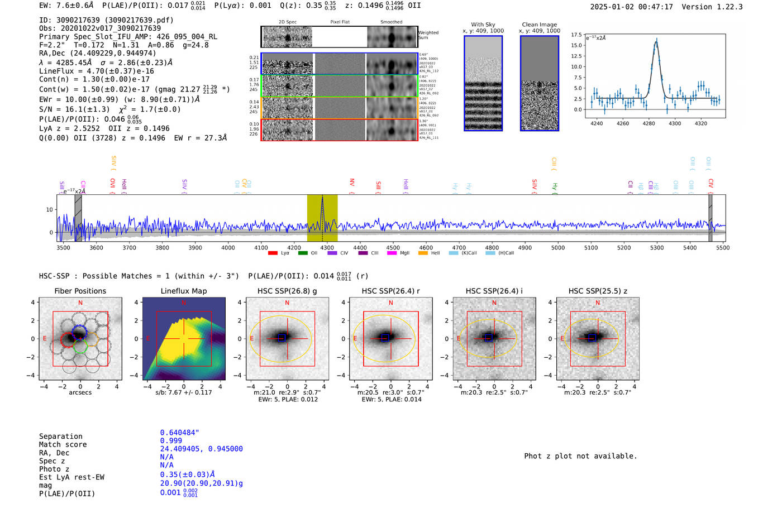Click the z: 0.1496 OII header value
Viewport: 782px width, 532px height.
(383, 6)
